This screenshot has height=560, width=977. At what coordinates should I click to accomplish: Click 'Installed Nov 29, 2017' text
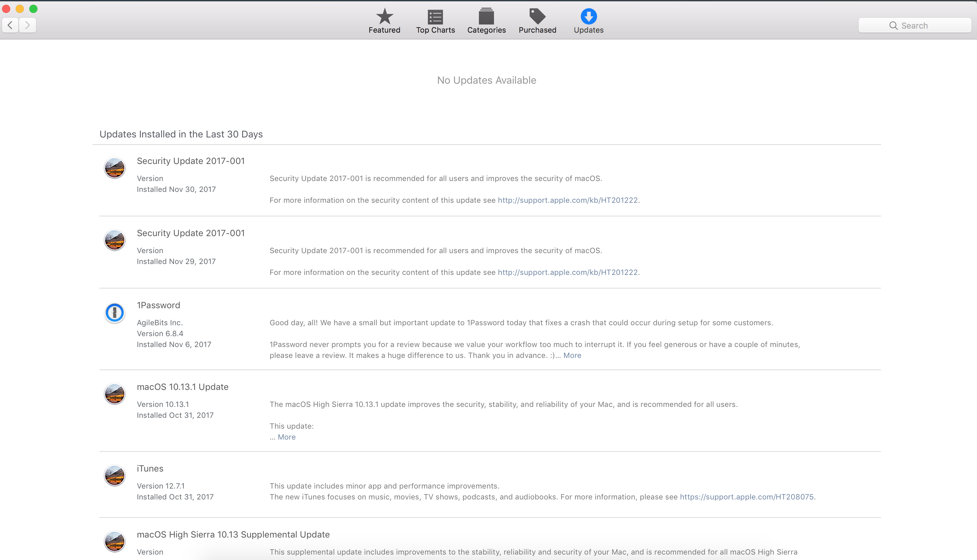pos(176,262)
